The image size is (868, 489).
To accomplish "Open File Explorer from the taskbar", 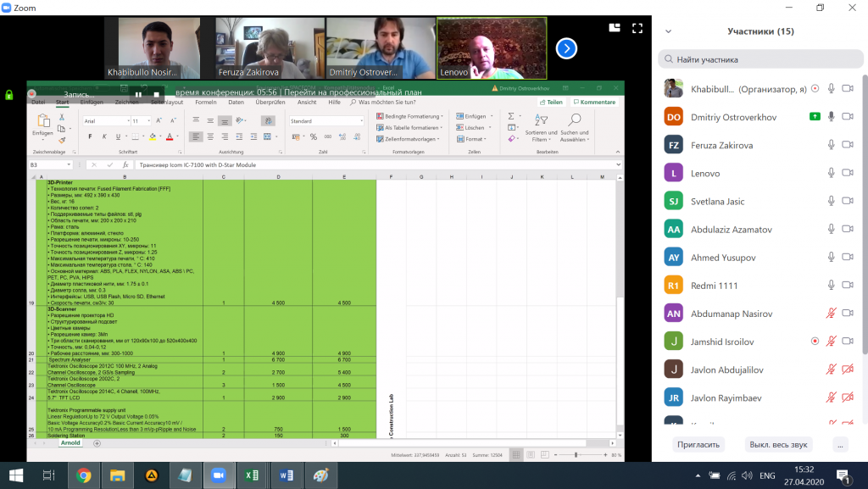I will click(x=117, y=475).
